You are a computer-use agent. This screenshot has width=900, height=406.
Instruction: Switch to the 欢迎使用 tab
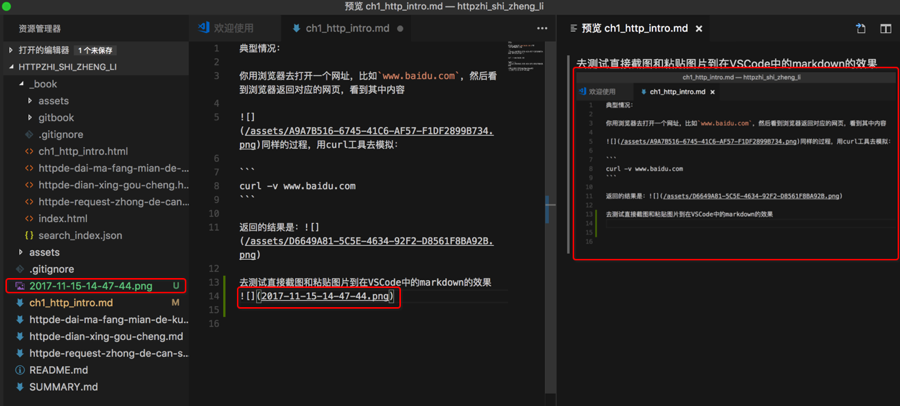click(235, 28)
